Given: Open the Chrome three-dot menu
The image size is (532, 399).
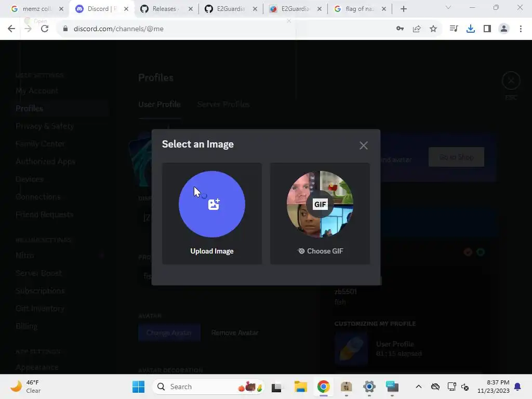Looking at the screenshot, I should click(521, 29).
